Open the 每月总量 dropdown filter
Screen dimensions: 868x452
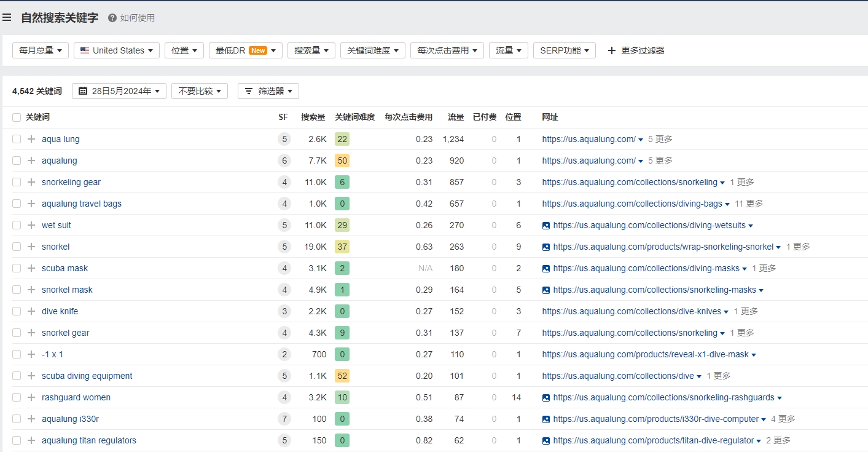click(x=41, y=50)
